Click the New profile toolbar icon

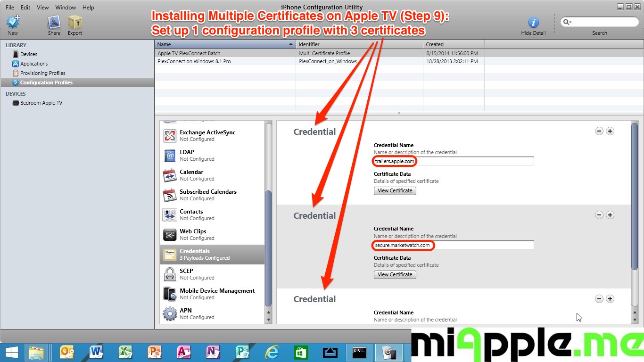click(x=13, y=23)
